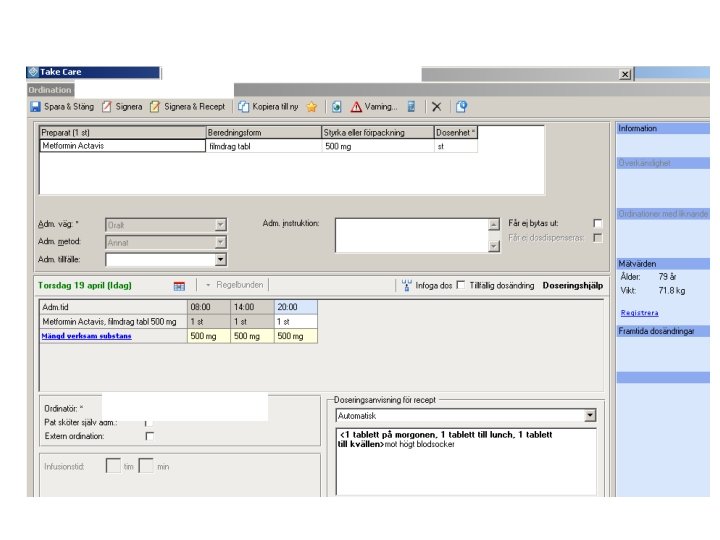The height and width of the screenshot is (540, 720).
Task: Click the 1 st dose under 08:00
Action: (x=208, y=321)
